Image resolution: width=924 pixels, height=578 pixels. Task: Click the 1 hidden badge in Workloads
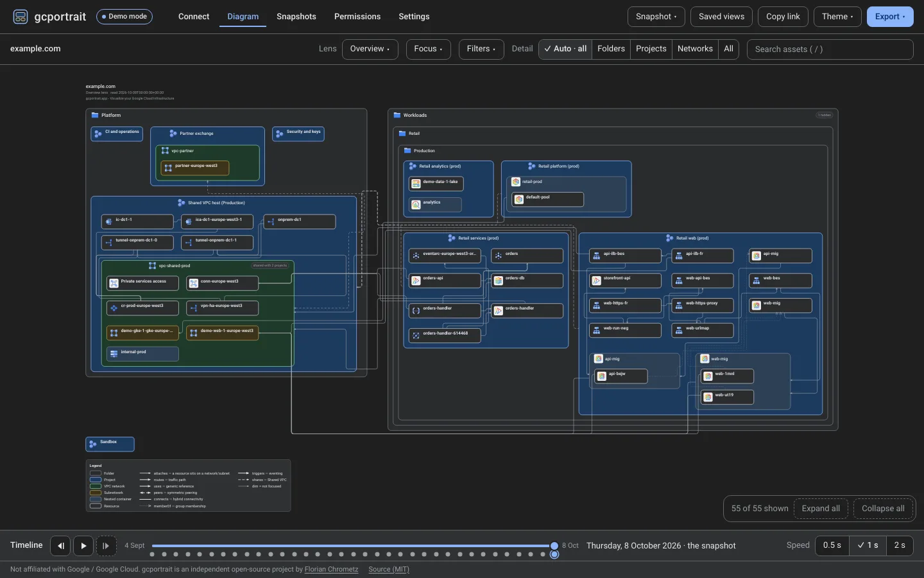point(825,116)
